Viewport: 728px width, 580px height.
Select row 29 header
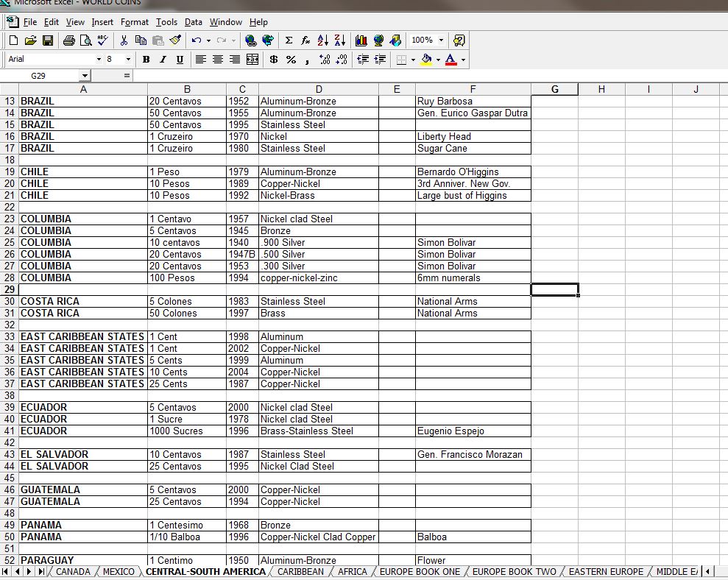(10, 290)
